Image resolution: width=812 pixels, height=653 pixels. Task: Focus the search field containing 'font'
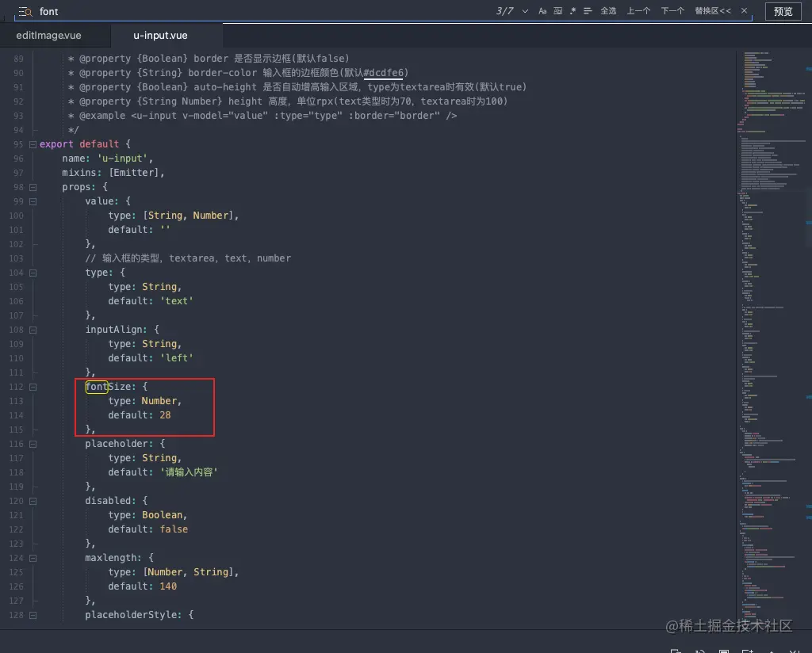click(x=259, y=11)
